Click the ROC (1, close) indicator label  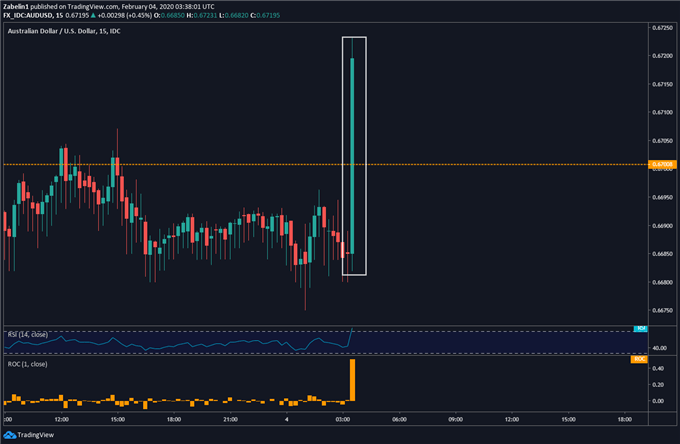[27, 364]
